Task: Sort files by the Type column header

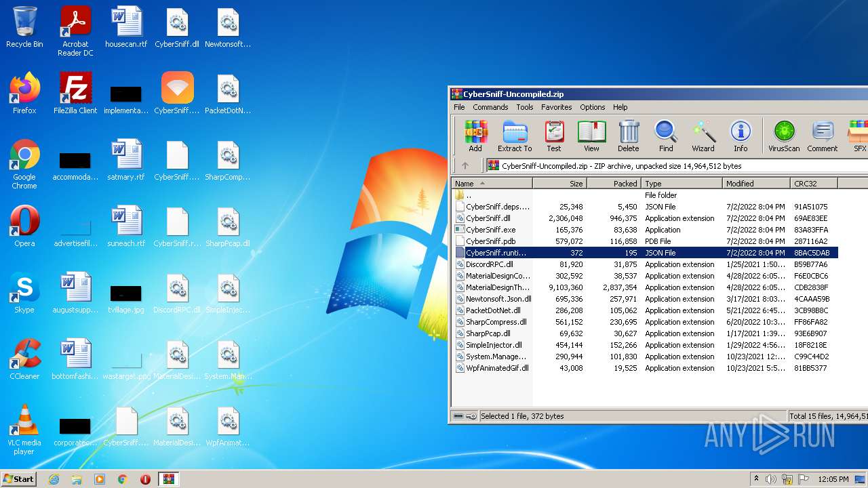Action: 682,183
